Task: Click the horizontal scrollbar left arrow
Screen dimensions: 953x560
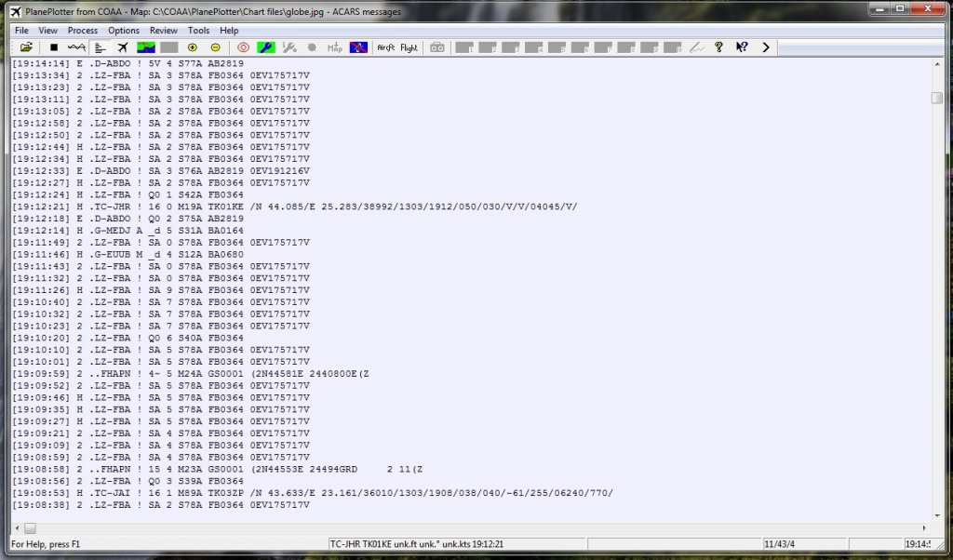Action: tap(17, 527)
